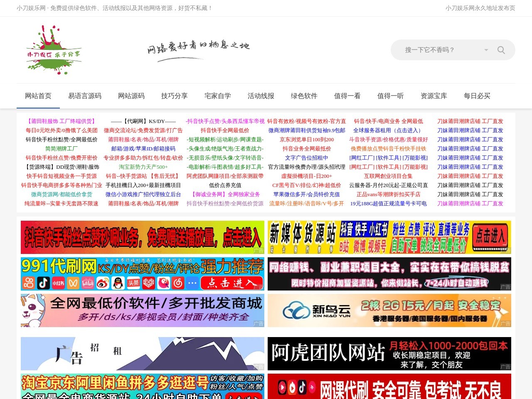Click bilibili icon on 991代刷网 banner
532x399 pixels.
88,283
